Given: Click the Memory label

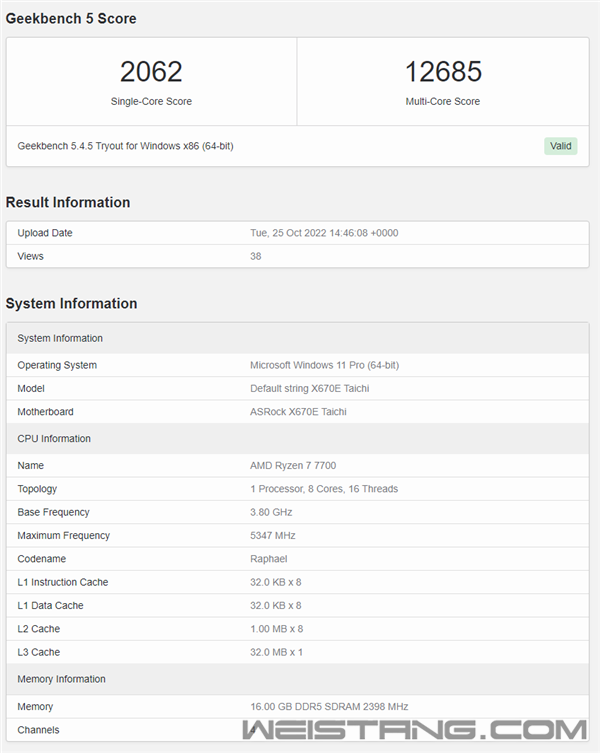Looking at the screenshot, I should coord(35,706).
